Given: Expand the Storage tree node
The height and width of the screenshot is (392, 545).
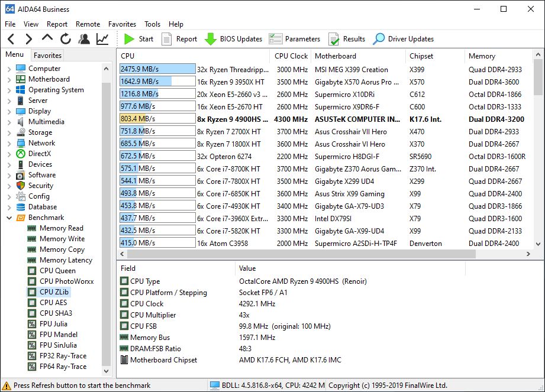Looking at the screenshot, I should [x=9, y=132].
